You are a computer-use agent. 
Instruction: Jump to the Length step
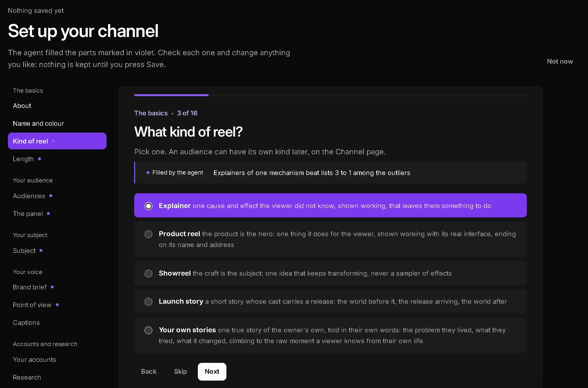[57, 159]
